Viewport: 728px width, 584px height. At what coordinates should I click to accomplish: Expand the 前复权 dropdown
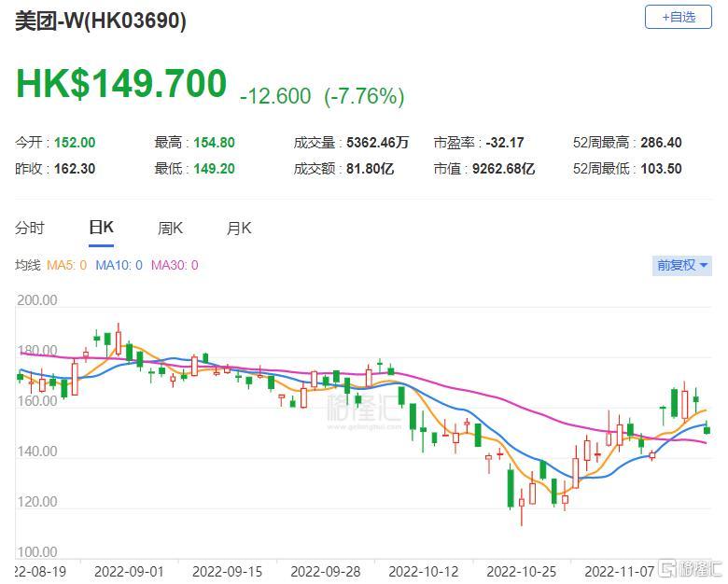681,266
